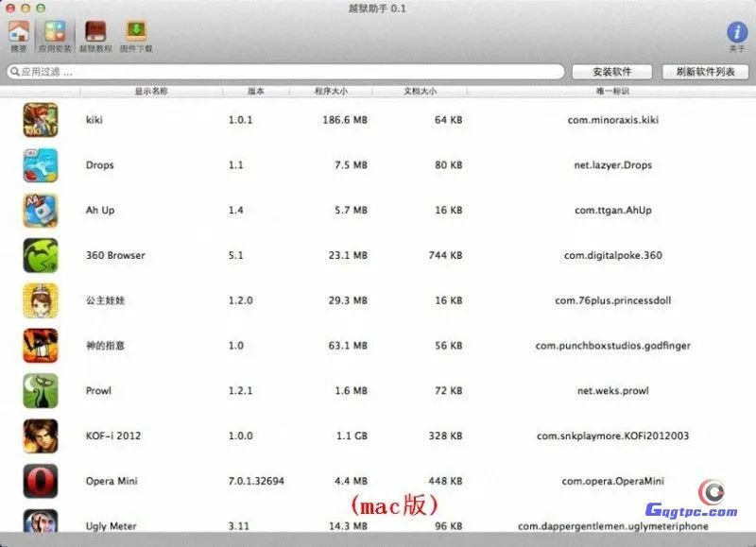Click the Prowl app icon
This screenshot has width=756, height=547.
pyautogui.click(x=40, y=390)
